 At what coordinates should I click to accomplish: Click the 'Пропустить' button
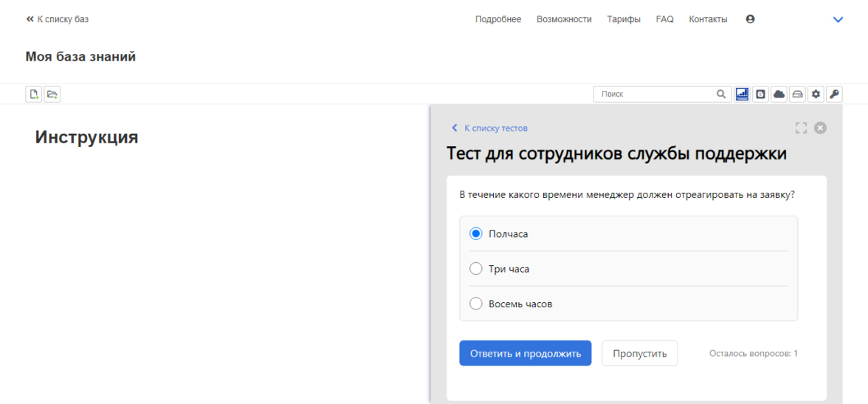[x=639, y=353]
